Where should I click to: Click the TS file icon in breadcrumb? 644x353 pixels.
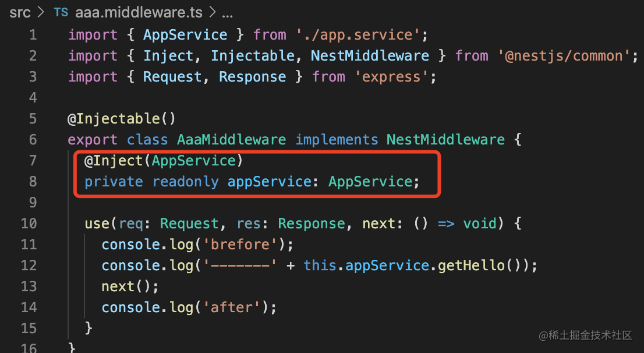(x=61, y=12)
